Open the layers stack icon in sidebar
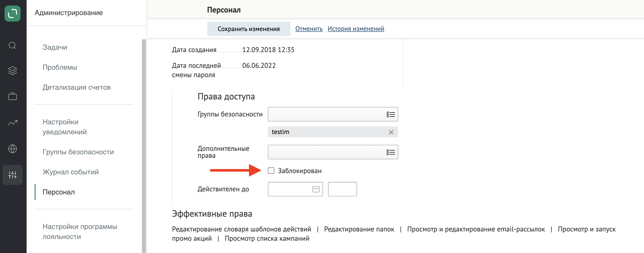Screen dimensions: 644x253 [x=12, y=70]
